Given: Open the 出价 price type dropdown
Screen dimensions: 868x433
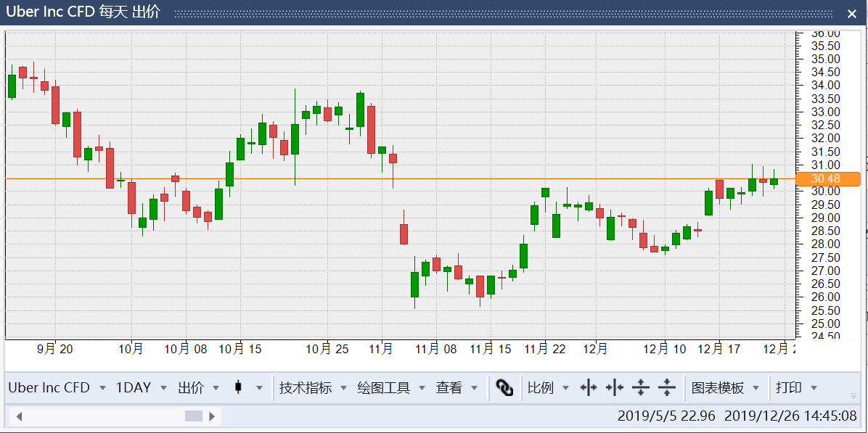Looking at the screenshot, I should (x=216, y=388).
